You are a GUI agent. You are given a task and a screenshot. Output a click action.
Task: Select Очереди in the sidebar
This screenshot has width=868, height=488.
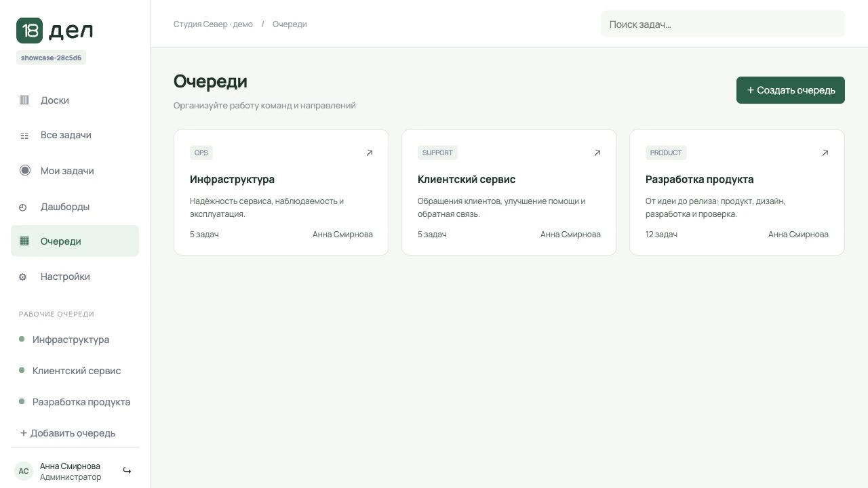[x=75, y=241]
